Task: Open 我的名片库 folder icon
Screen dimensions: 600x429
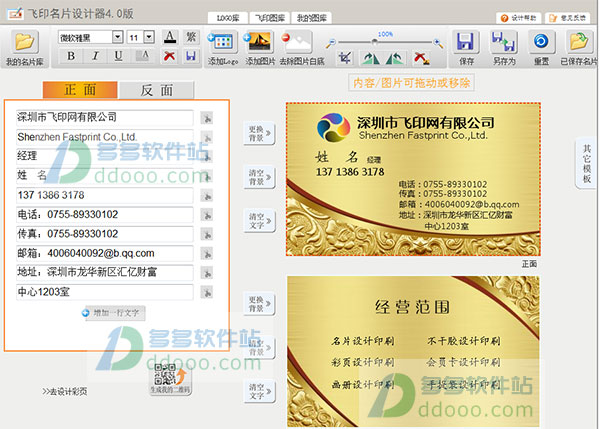Action: coord(24,42)
